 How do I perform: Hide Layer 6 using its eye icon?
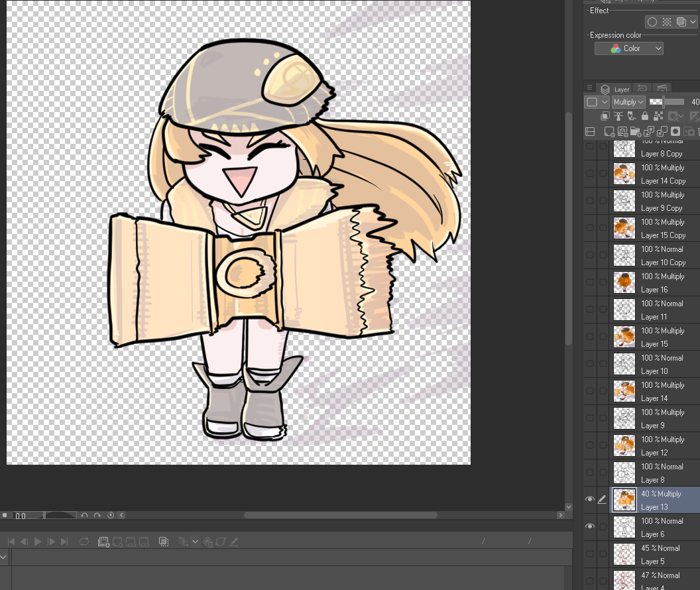click(x=589, y=527)
